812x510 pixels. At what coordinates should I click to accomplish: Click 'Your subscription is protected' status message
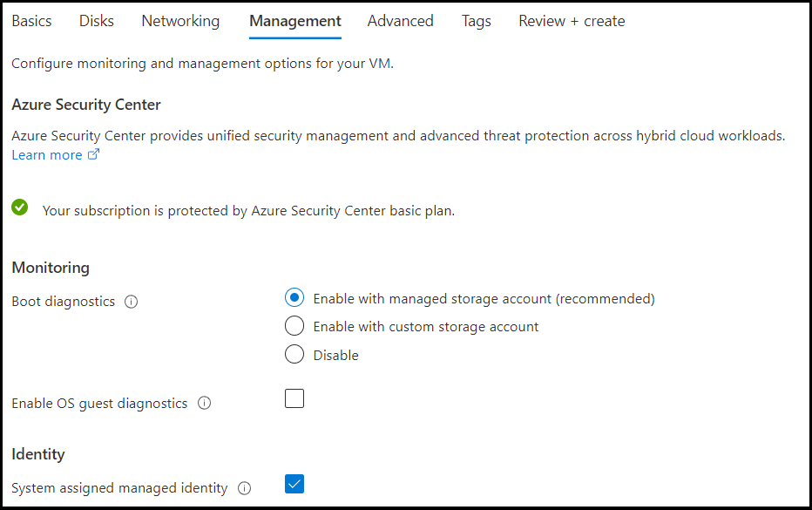pos(248,211)
